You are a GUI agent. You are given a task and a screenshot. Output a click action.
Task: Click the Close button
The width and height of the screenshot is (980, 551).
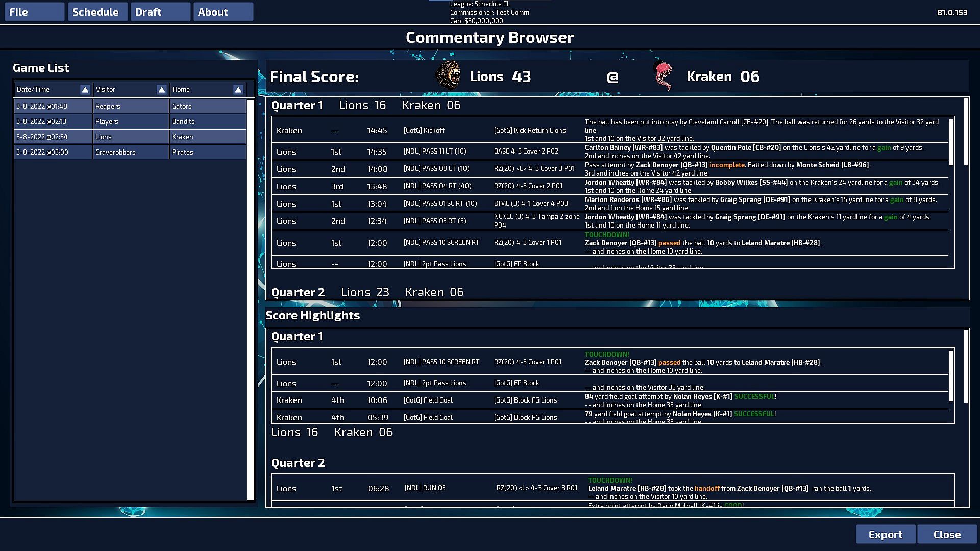947,534
